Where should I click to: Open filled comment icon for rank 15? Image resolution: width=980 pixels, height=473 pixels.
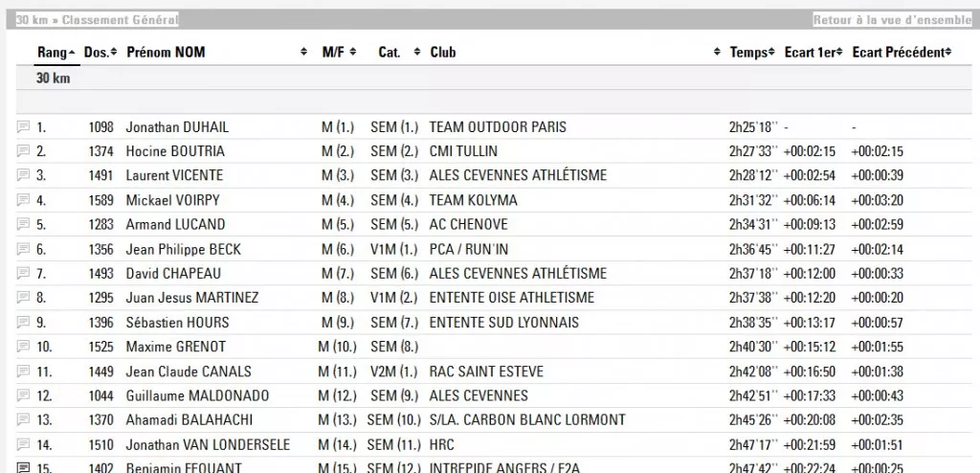[23, 467]
